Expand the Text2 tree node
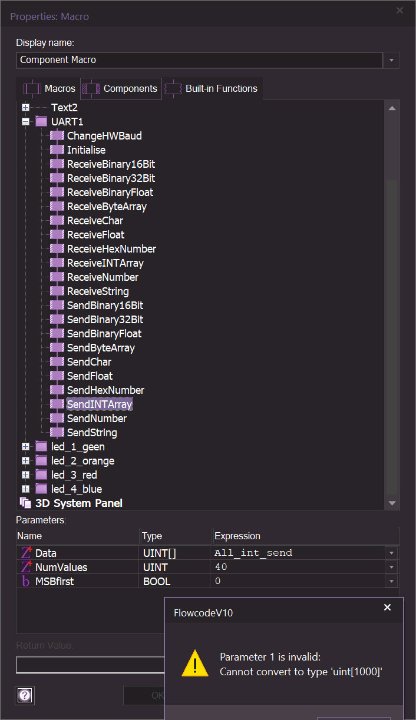Viewport: 416px width, 720px height. click(x=26, y=107)
